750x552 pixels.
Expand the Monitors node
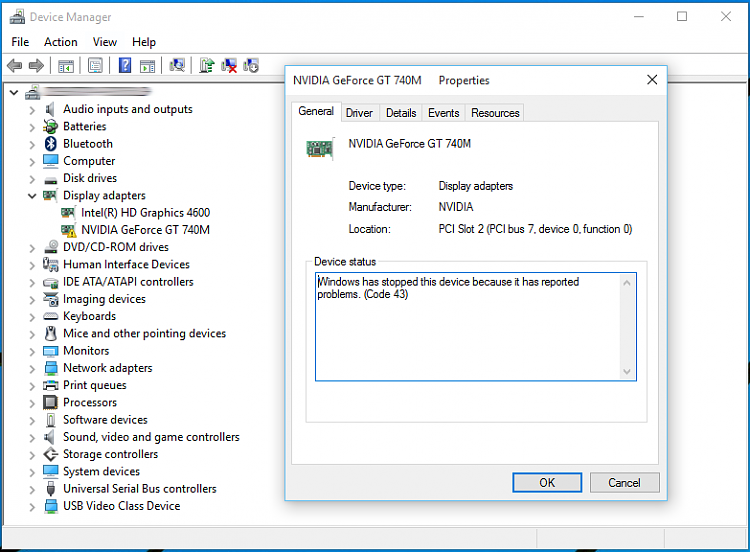click(x=32, y=352)
